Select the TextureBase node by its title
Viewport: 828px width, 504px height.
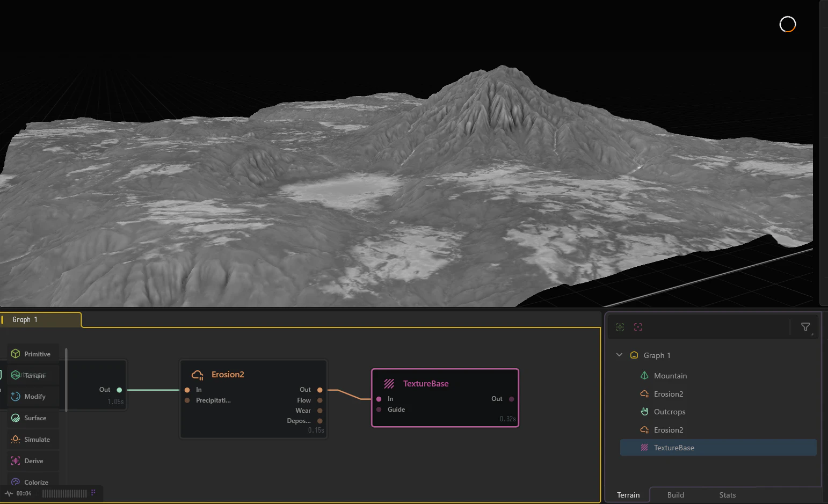pyautogui.click(x=426, y=384)
